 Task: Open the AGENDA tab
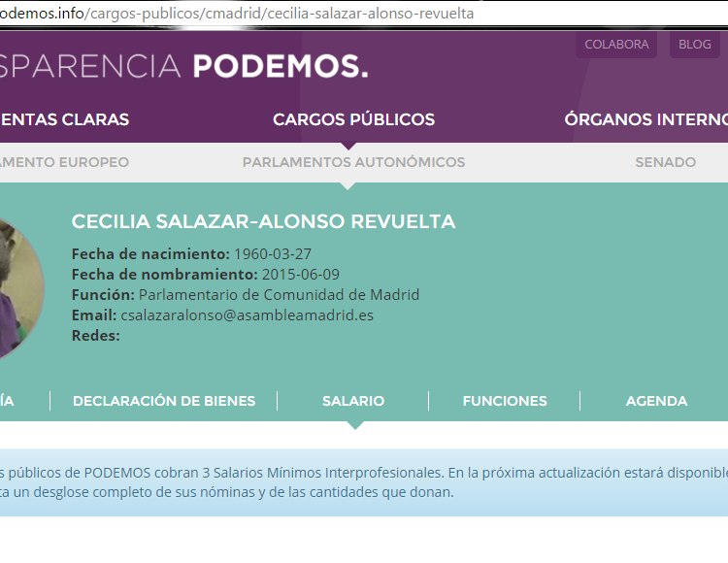click(656, 401)
